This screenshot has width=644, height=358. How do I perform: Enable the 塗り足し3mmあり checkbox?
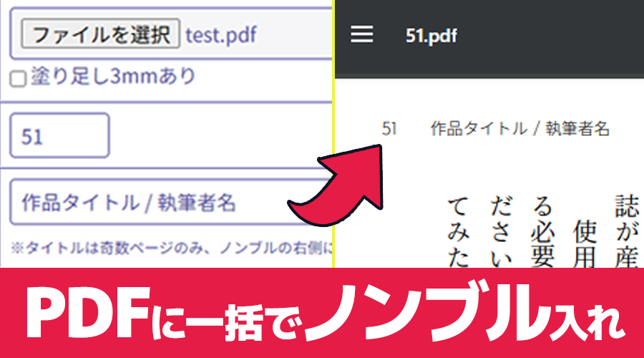17,79
